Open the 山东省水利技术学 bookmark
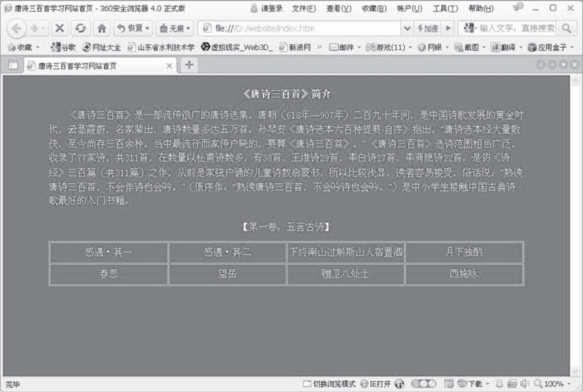 click(161, 47)
